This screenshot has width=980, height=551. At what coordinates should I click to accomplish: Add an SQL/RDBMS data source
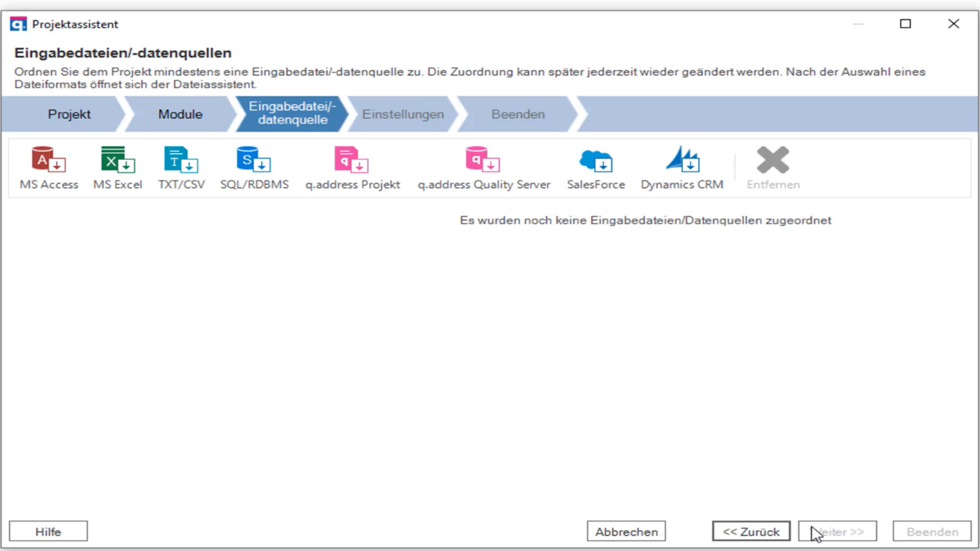click(254, 168)
